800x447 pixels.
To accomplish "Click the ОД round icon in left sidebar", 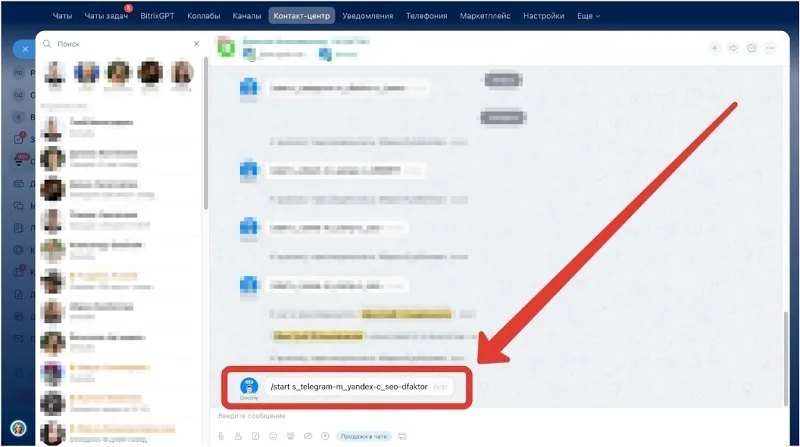I will click(x=19, y=95).
